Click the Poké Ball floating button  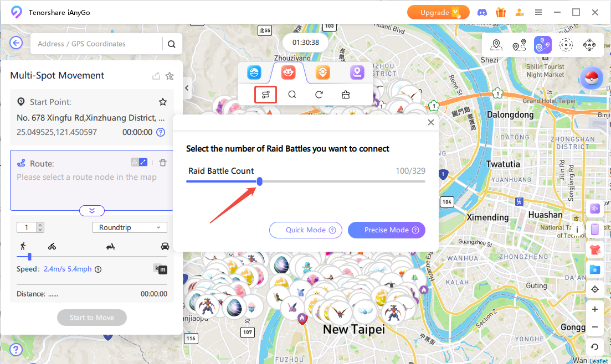coord(591,78)
